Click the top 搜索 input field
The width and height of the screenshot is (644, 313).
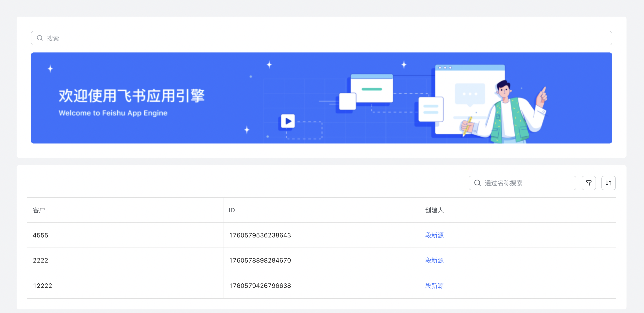pos(321,38)
